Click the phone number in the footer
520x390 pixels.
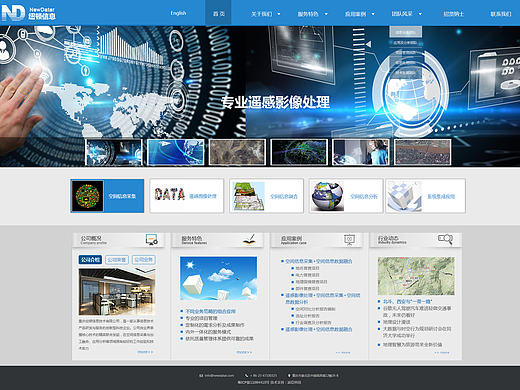[x=264, y=375]
